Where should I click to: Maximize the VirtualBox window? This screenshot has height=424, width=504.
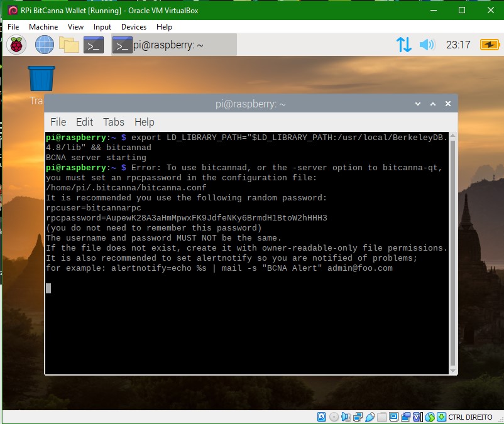click(x=462, y=10)
